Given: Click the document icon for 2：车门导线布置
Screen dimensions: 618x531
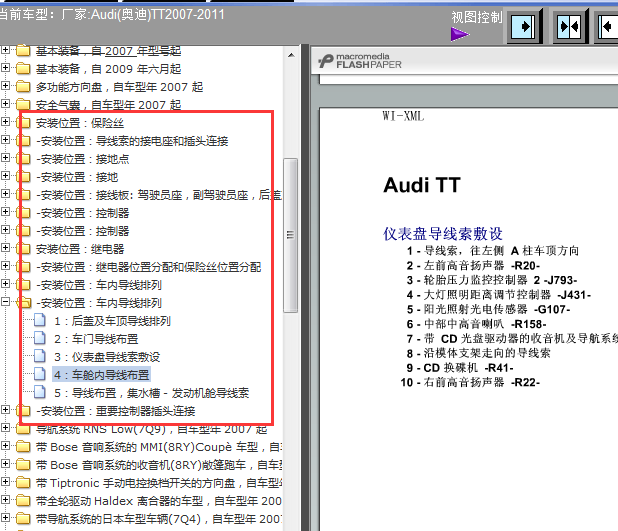Looking at the screenshot, I should [x=39, y=338].
